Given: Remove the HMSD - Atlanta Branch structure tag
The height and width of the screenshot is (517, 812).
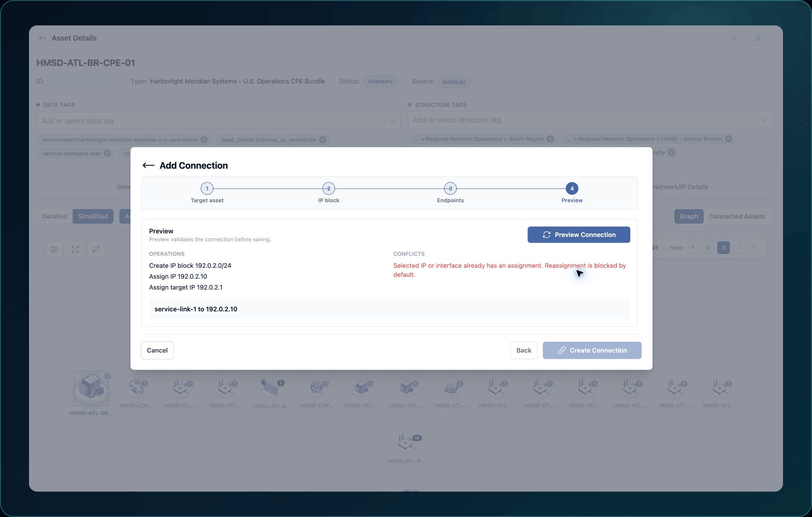Looking at the screenshot, I should [728, 139].
